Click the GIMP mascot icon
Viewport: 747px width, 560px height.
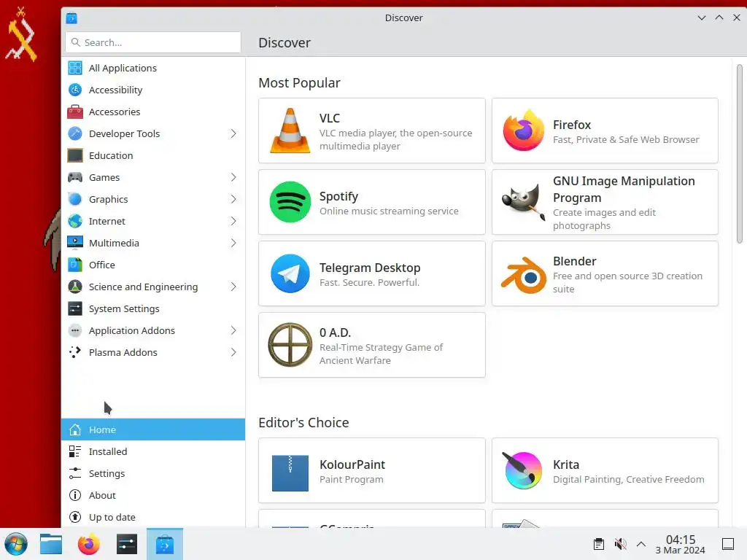[x=523, y=202]
